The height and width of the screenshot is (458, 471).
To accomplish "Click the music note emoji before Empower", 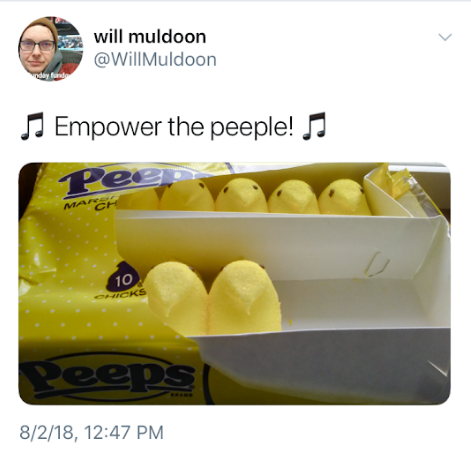I will 32,126.
